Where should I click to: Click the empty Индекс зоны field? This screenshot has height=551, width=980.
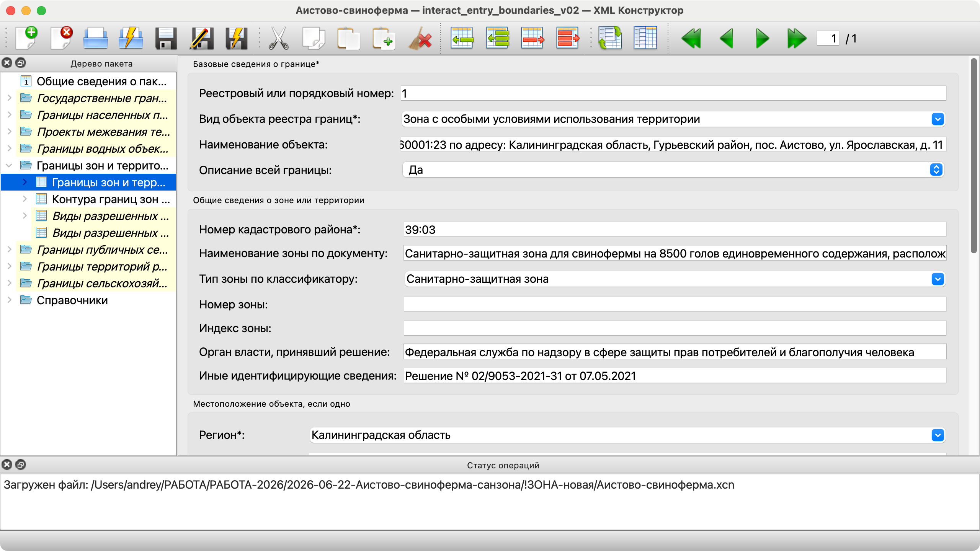pyautogui.click(x=675, y=328)
